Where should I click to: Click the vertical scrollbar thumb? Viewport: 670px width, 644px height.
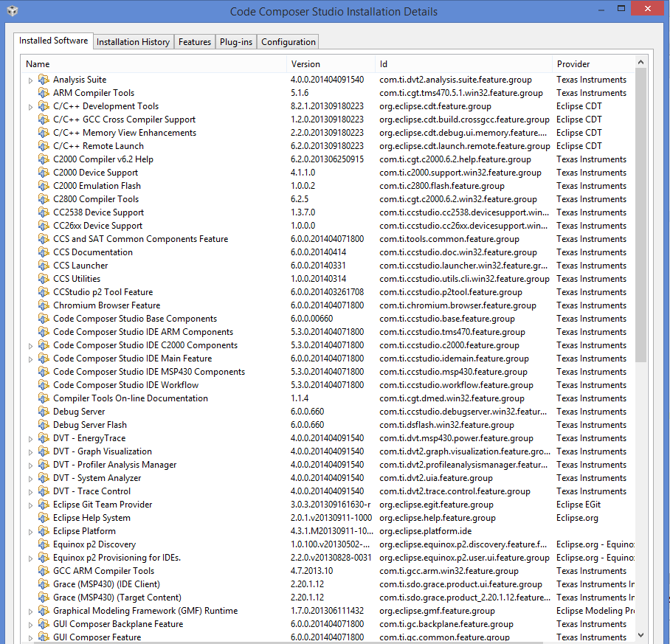[640, 215]
